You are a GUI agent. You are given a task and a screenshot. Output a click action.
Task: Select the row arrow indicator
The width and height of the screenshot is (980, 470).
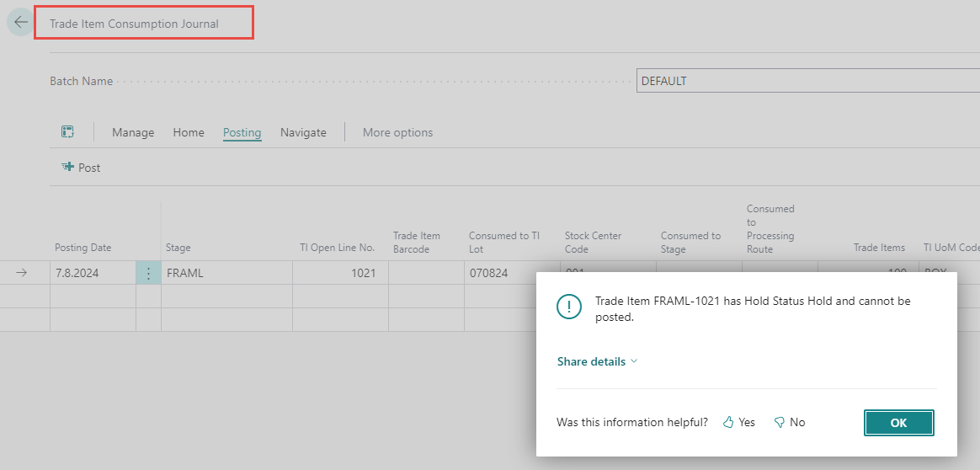[22, 273]
